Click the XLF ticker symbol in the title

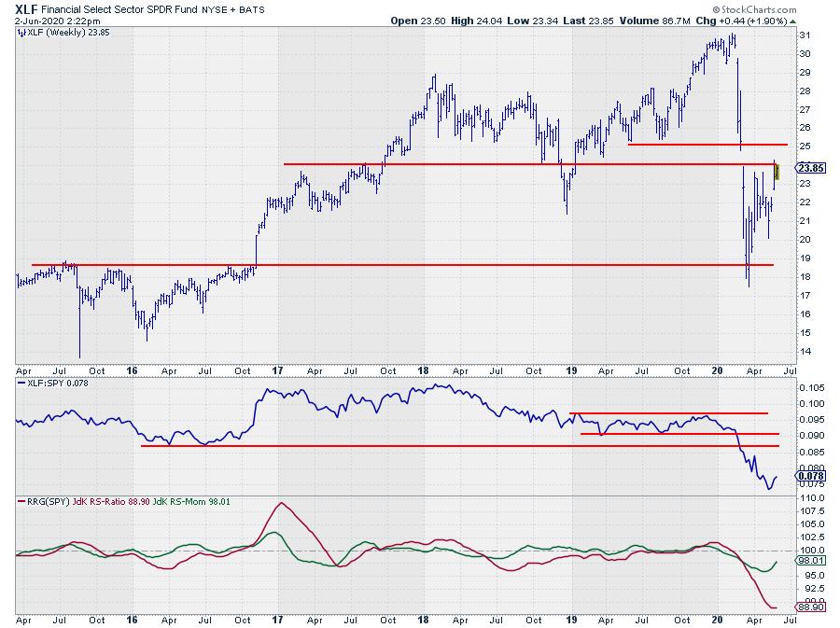pyautogui.click(x=27, y=9)
